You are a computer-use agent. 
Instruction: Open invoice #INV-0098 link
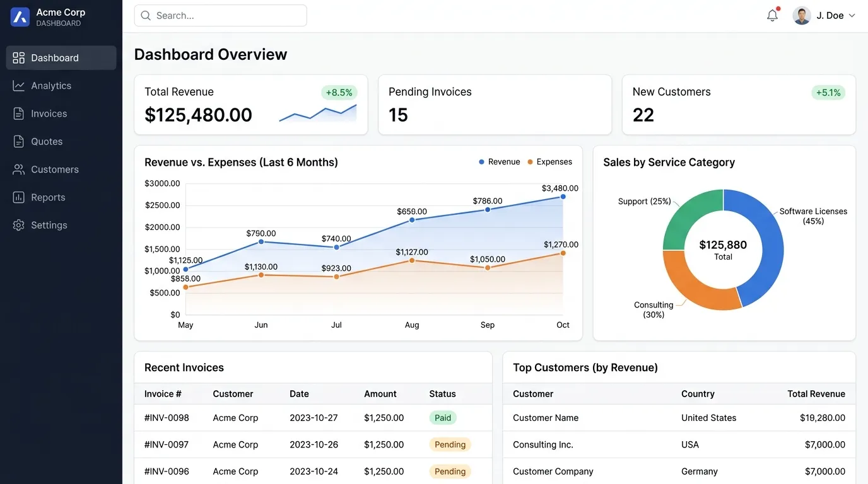pyautogui.click(x=167, y=418)
